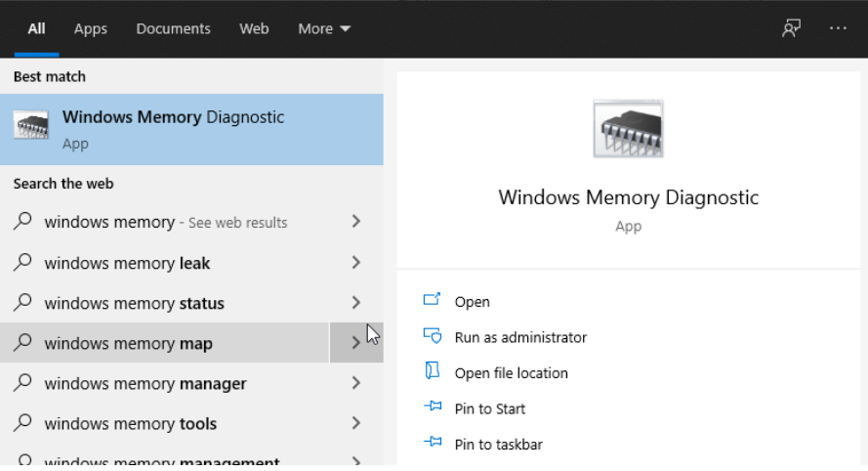Open the three-dot options menu
868x471 pixels.
pyautogui.click(x=838, y=28)
